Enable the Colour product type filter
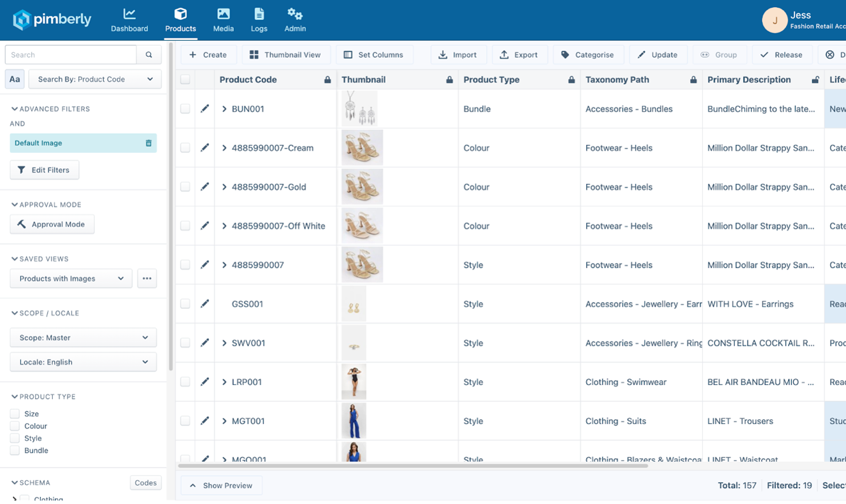This screenshot has height=504, width=846. (x=13, y=426)
